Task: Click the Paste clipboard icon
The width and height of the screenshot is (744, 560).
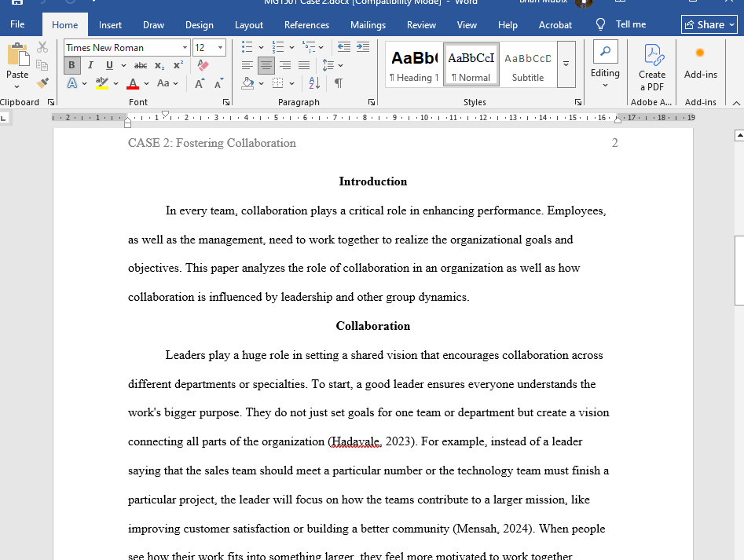Action: (x=17, y=54)
